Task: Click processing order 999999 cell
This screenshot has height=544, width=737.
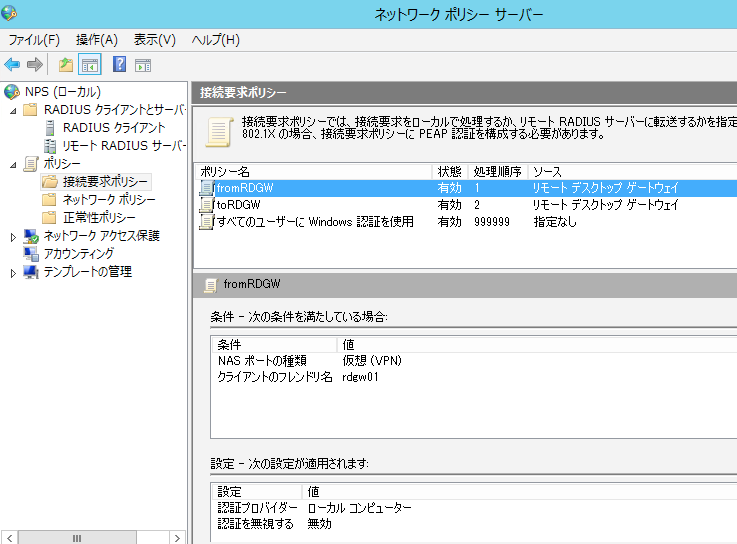Action: [492, 222]
